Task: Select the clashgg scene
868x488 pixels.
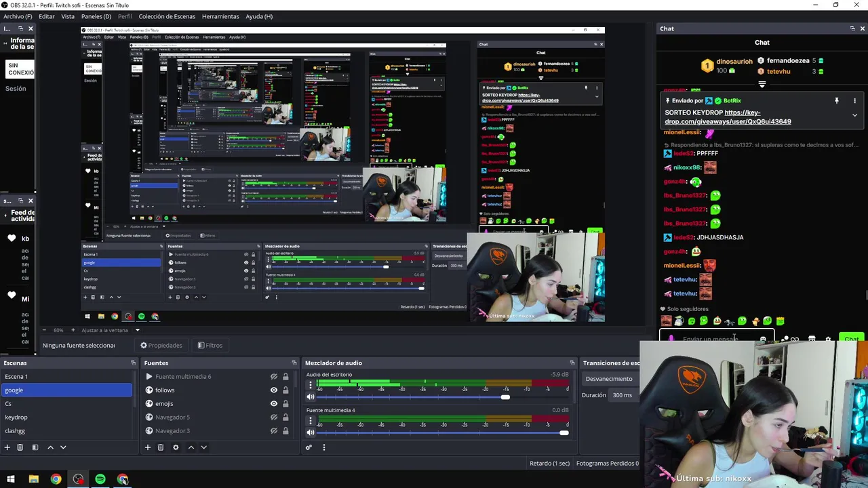Action: click(66, 430)
